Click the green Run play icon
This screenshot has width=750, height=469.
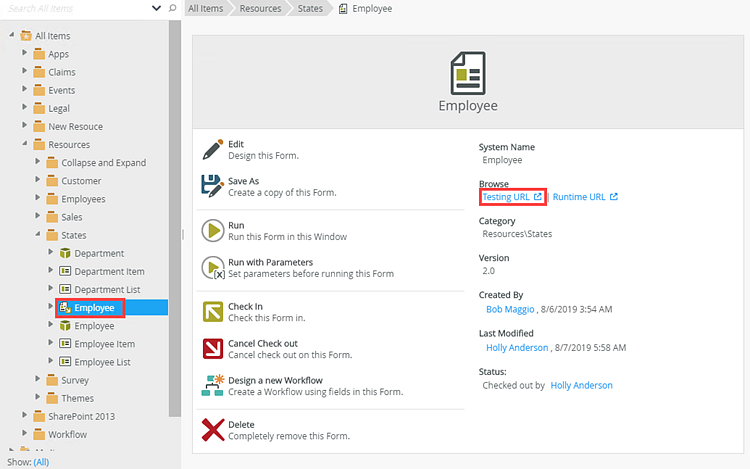(x=212, y=231)
